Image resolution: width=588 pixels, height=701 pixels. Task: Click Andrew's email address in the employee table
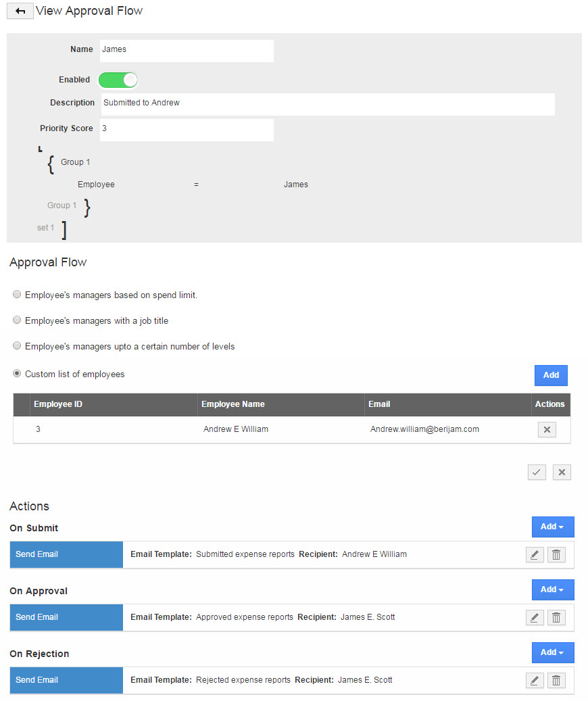click(x=424, y=429)
